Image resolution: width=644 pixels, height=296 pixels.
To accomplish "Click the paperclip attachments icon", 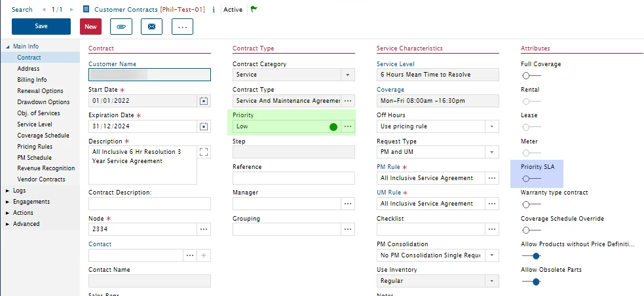I will coord(121,26).
